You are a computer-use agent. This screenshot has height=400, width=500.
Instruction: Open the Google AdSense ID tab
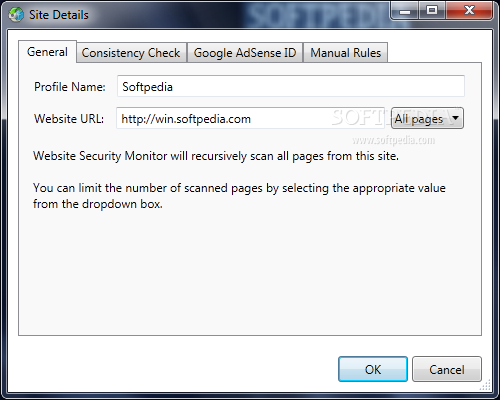pyautogui.click(x=245, y=53)
